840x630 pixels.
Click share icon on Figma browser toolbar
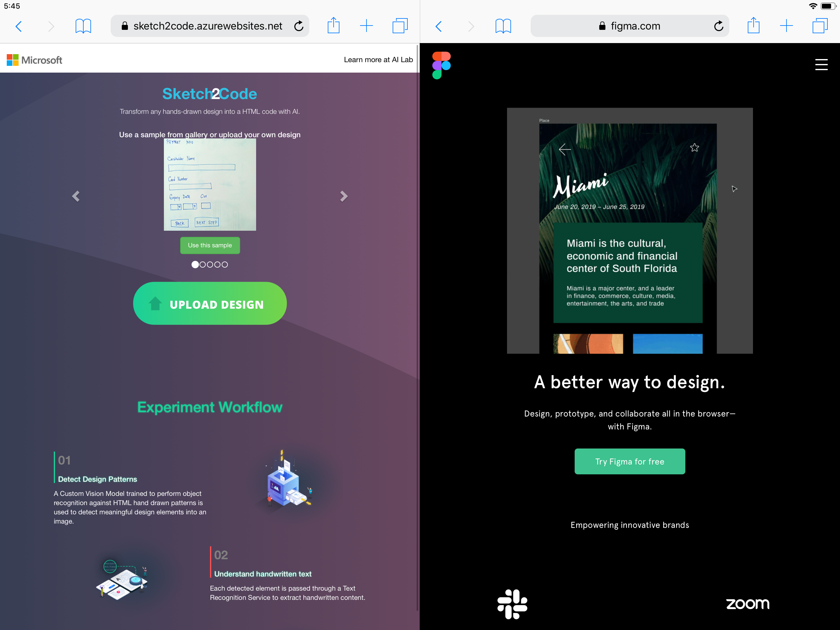754,26
